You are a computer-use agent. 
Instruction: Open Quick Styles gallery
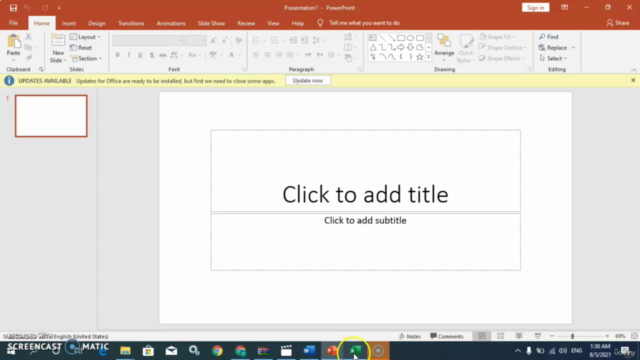(466, 49)
